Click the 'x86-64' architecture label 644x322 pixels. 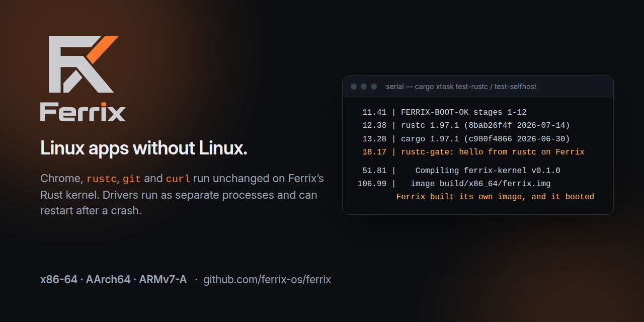[x=58, y=279]
